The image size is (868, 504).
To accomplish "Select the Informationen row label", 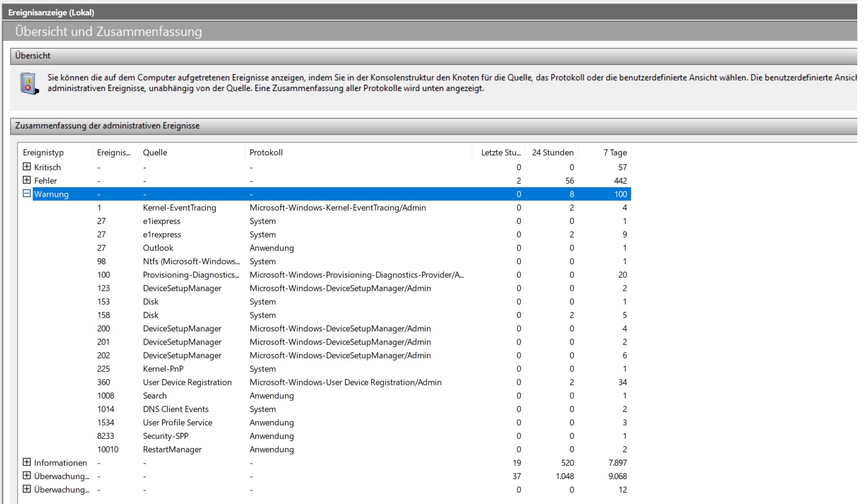I will (60, 463).
